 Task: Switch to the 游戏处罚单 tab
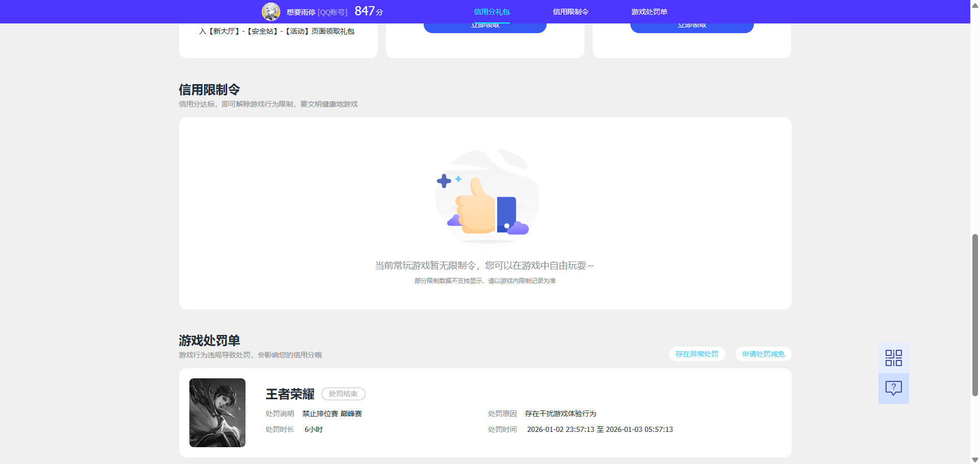click(649, 12)
